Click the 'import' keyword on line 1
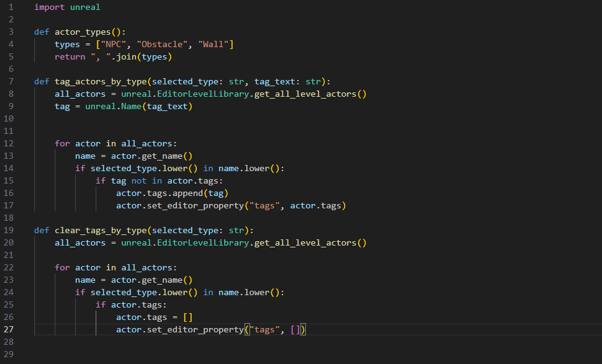Viewport: 602px width, 364px height. [50, 7]
